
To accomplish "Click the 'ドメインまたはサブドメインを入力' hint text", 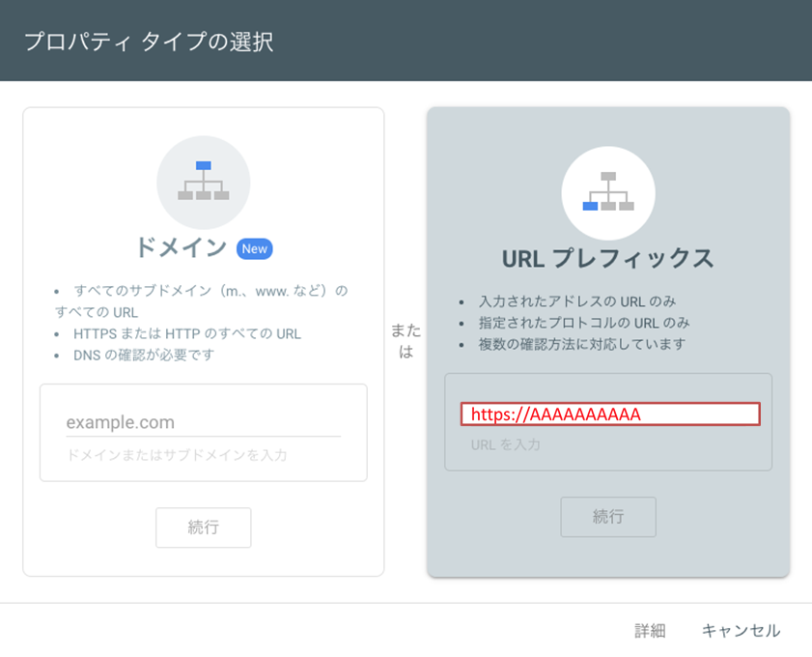I will pos(177,455).
